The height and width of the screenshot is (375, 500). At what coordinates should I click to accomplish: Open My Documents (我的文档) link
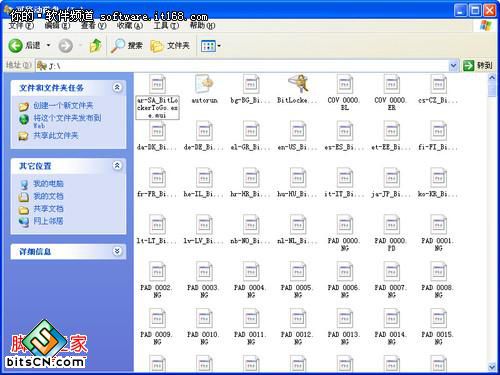pos(48,196)
